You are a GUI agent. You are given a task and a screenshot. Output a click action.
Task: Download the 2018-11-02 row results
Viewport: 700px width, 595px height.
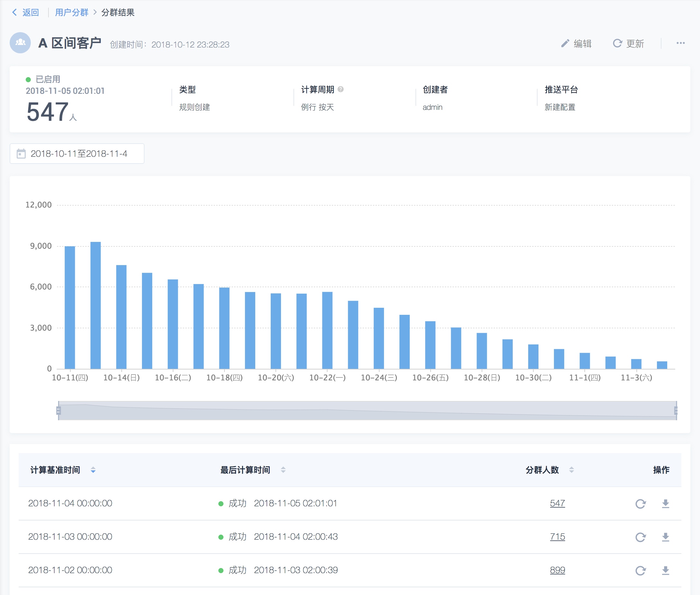(665, 570)
